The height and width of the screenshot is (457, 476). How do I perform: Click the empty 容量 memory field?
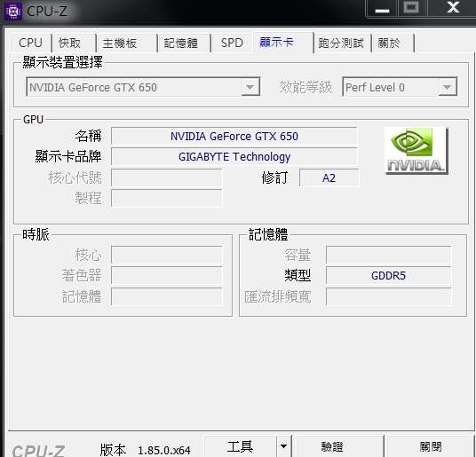[x=389, y=255]
